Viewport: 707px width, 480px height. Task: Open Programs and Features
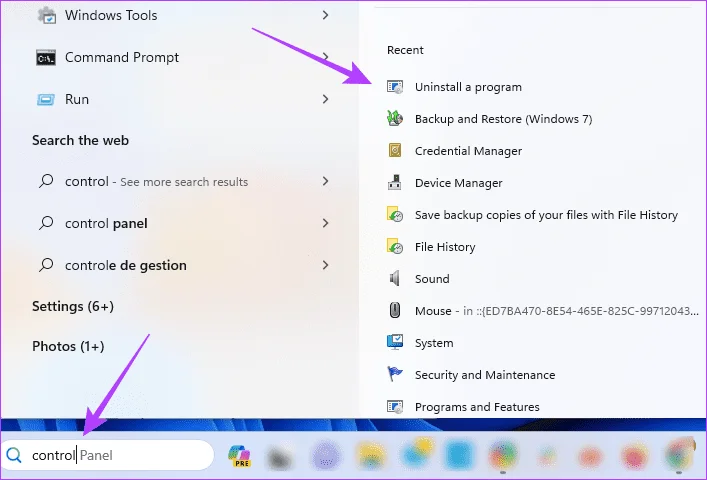click(x=477, y=407)
